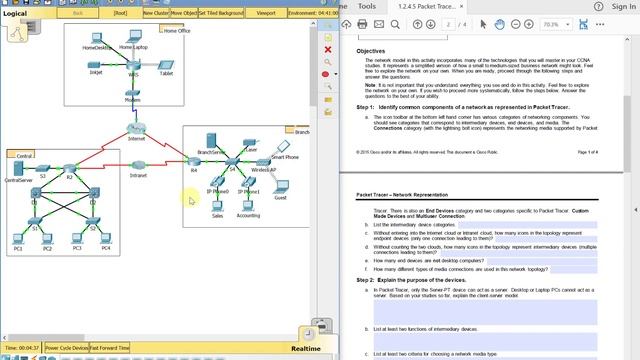Select the Guest laptop in Branch
The width and height of the screenshot is (640, 360).
281,187
